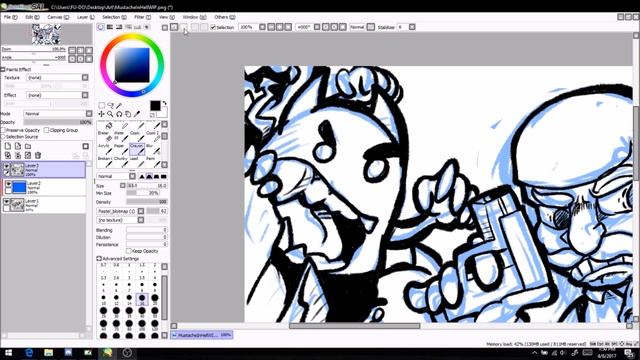Click the black foreground color swatch
Image resolution: width=640 pixels, height=360 pixels.
pyautogui.click(x=155, y=106)
